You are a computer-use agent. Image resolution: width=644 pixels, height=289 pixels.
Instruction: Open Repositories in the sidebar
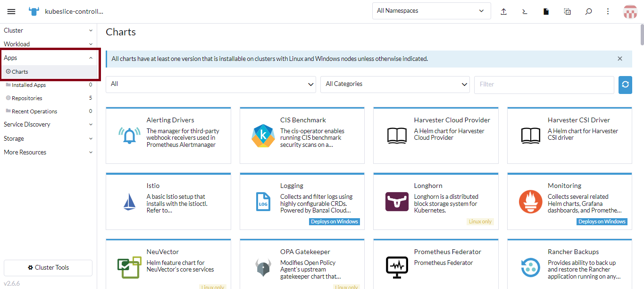pyautogui.click(x=49, y=98)
